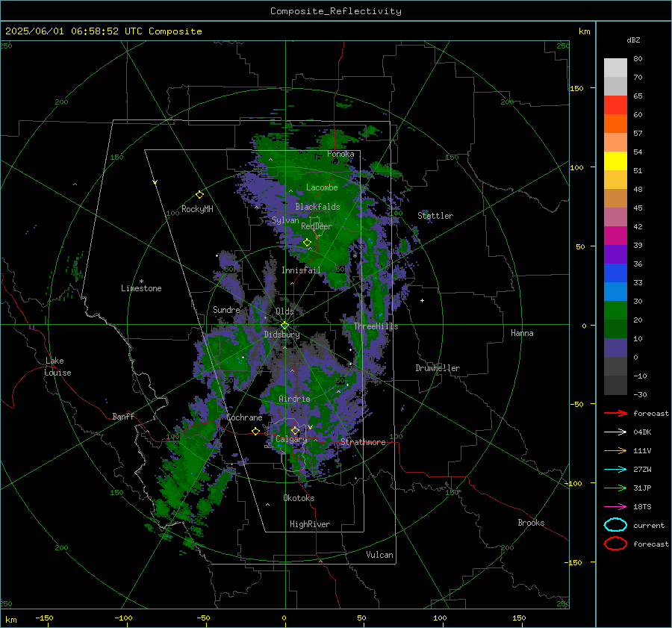Click the green 20 dBZ color swatch

(615, 310)
